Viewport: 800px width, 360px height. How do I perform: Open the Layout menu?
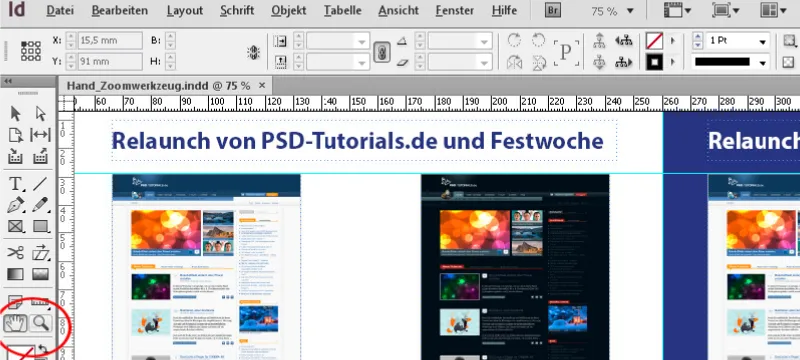point(184,10)
